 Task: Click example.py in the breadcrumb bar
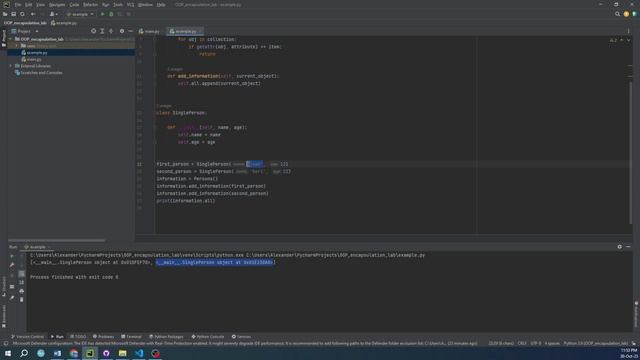point(64,23)
